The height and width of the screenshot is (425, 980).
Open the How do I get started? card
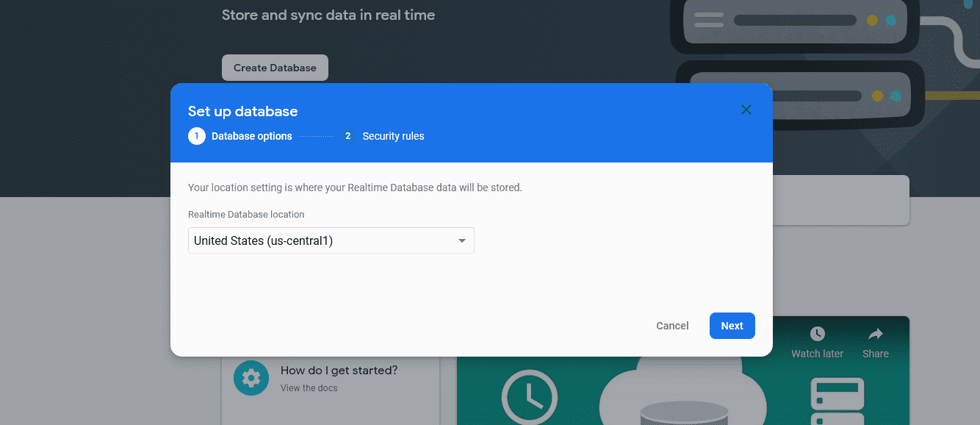(339, 371)
